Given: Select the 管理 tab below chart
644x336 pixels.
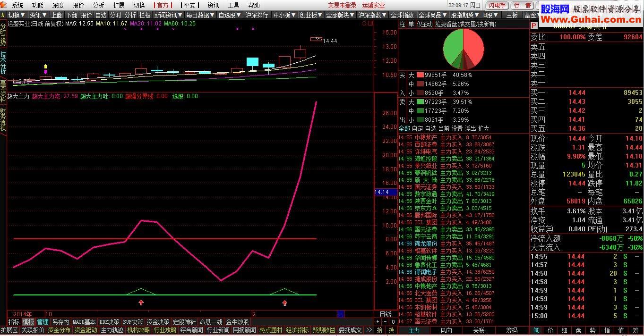Looking at the screenshot, I should tap(43, 322).
